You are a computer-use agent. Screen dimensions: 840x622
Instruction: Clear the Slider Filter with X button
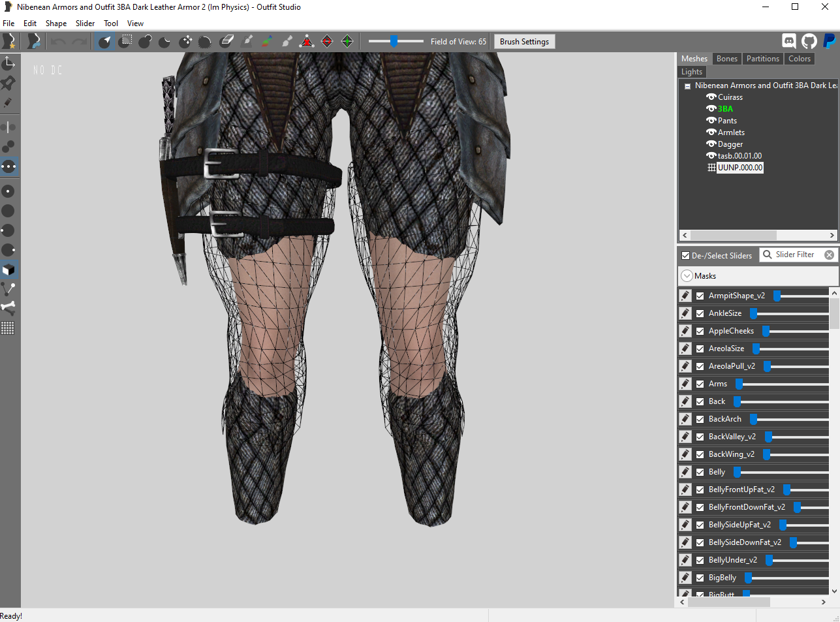click(829, 255)
